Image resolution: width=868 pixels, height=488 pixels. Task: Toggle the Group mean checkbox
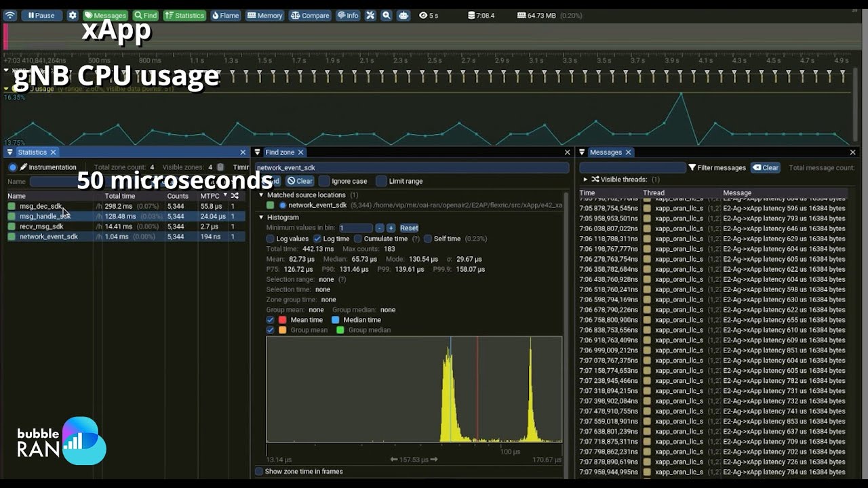271,330
